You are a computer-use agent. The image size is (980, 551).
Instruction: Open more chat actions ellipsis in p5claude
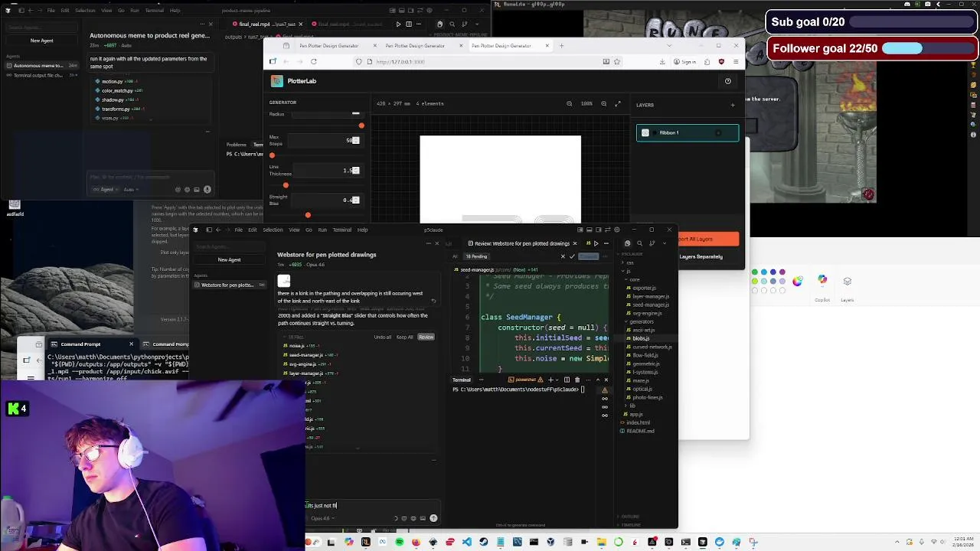428,243
